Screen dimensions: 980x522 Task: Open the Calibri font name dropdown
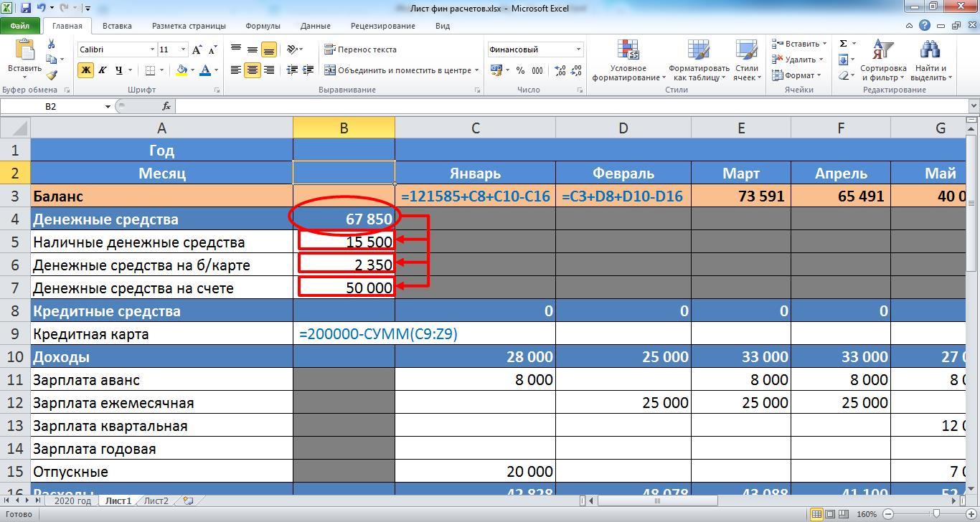[x=152, y=49]
